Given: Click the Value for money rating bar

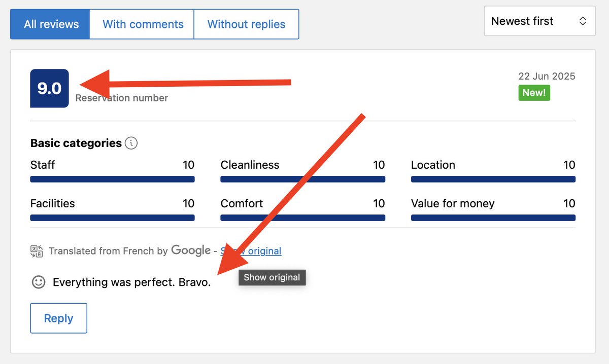Looking at the screenshot, I should (x=493, y=218).
